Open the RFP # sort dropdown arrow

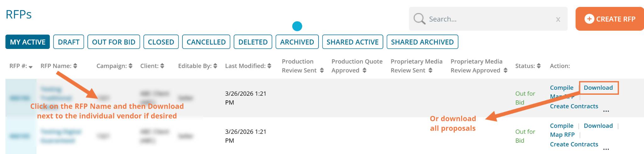click(x=31, y=66)
